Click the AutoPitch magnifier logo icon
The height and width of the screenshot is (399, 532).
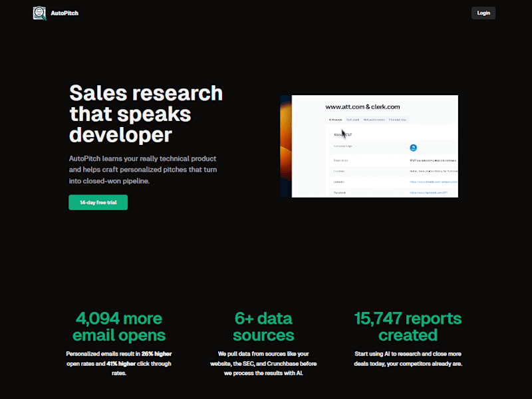coord(39,13)
